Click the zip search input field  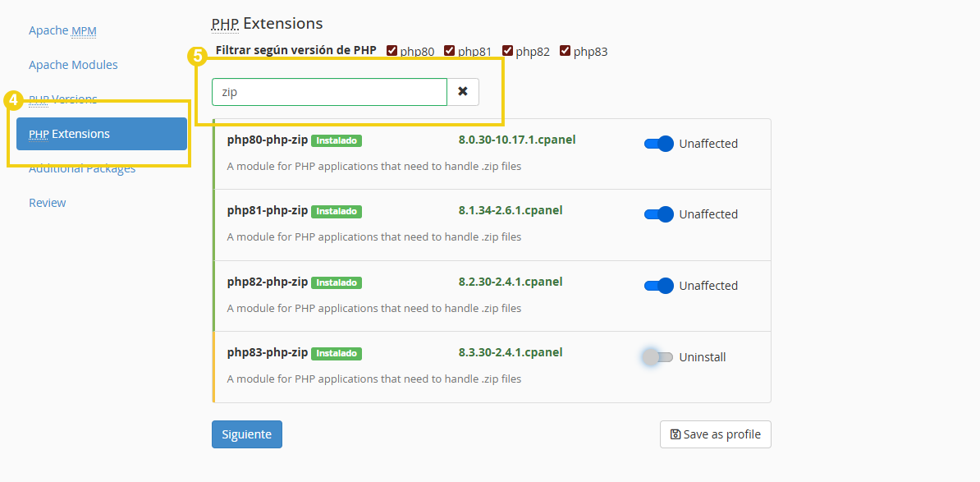coord(328,91)
